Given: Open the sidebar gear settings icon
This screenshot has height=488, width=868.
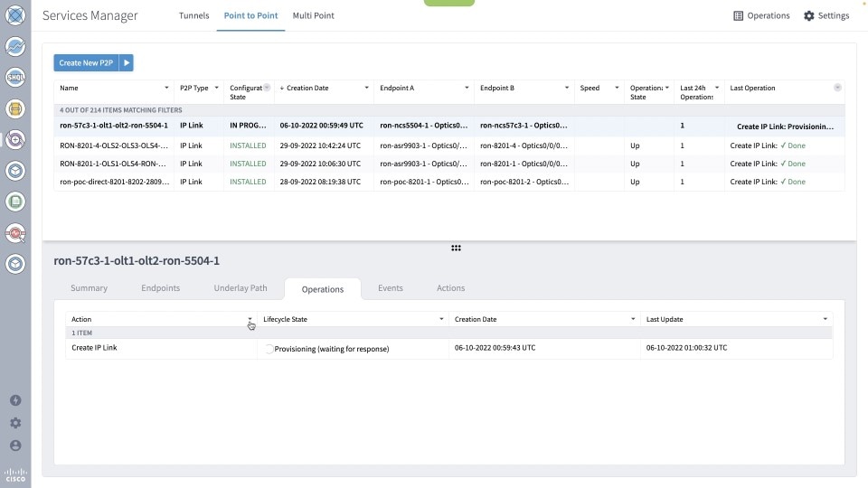Looking at the screenshot, I should (x=15, y=423).
